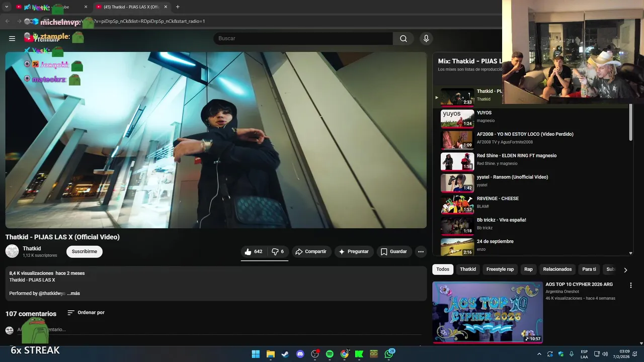Image resolution: width=644 pixels, height=362 pixels.
Task: Select the Para ti chip
Action: point(589,269)
